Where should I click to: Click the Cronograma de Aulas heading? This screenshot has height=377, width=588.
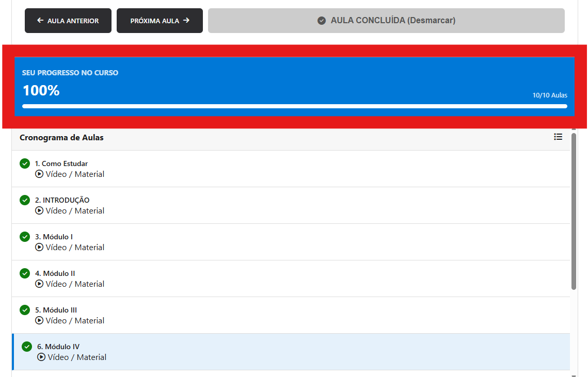[x=61, y=138]
